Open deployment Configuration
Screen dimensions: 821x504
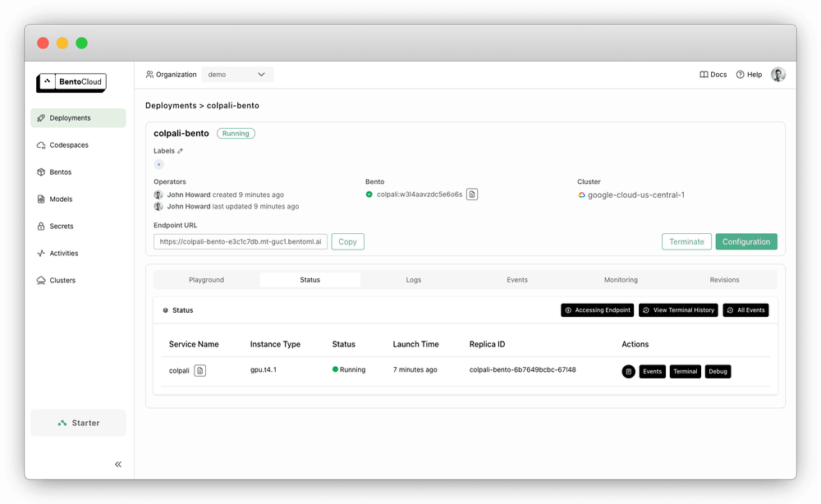coord(745,241)
